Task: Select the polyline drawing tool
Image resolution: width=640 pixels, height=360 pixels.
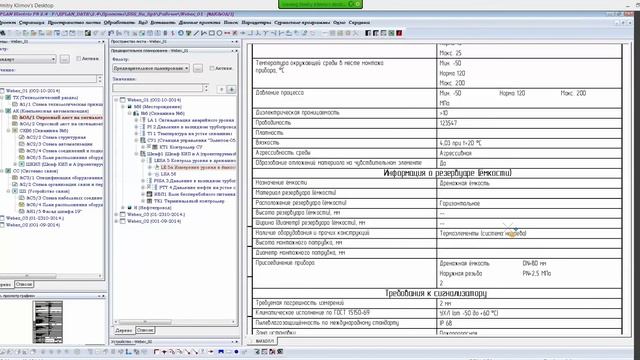Action: pos(204,33)
